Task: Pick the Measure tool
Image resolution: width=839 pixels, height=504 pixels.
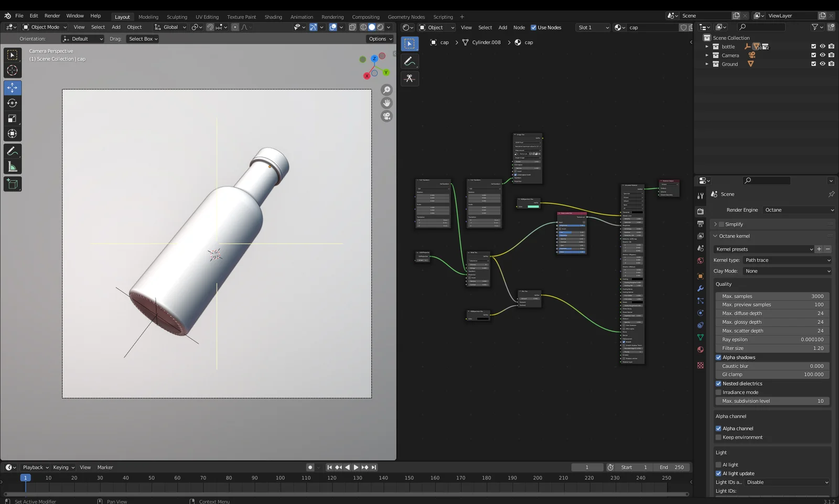Action: point(13,167)
